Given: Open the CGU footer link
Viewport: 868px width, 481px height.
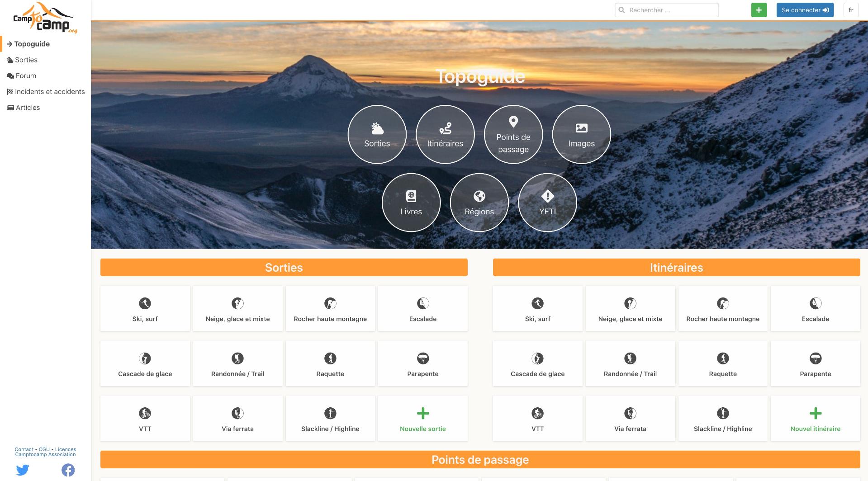Looking at the screenshot, I should point(44,449).
